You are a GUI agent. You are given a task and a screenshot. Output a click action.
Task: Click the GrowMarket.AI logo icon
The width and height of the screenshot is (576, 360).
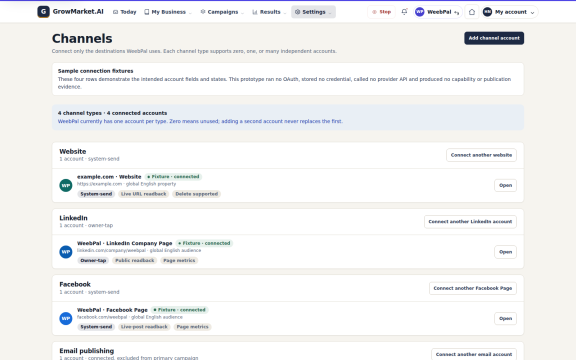[43, 12]
